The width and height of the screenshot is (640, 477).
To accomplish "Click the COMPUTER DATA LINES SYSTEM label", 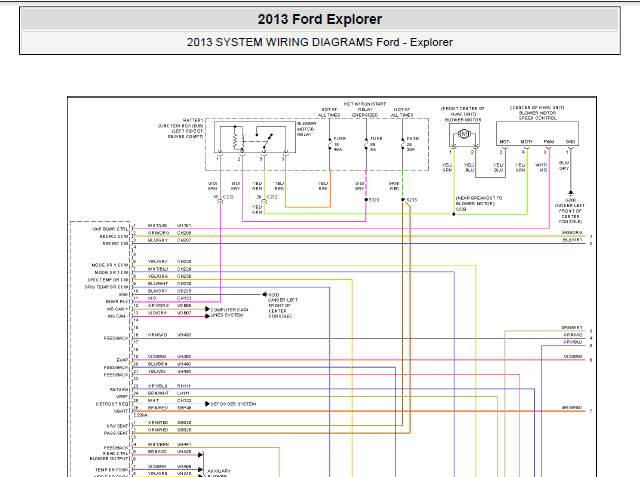I will 229,313.
